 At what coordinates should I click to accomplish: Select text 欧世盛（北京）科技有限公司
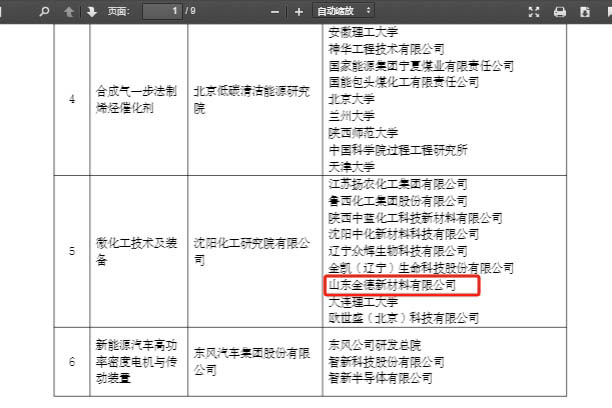404,318
